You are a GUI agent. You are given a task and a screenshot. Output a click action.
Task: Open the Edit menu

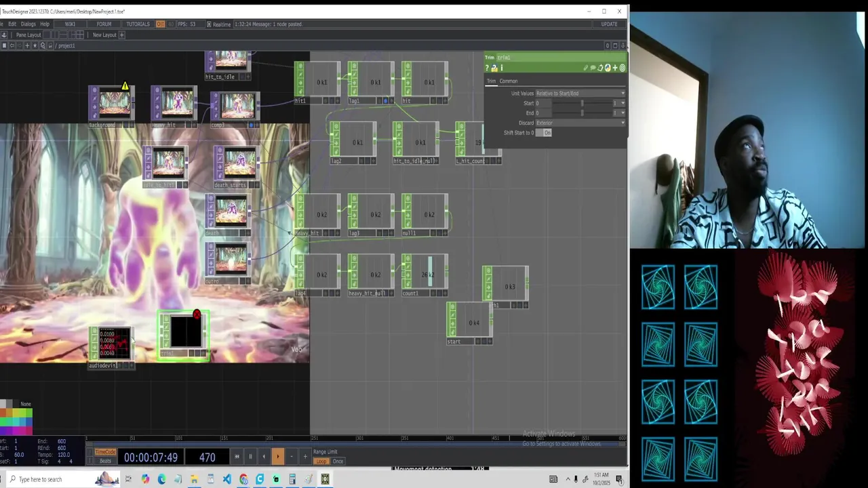(x=12, y=24)
